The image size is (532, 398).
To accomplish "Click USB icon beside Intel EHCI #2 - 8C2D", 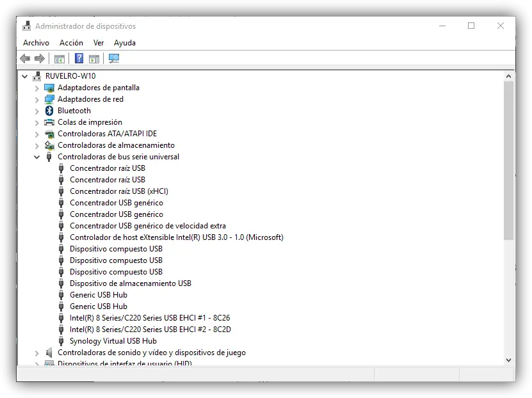I will [x=61, y=330].
